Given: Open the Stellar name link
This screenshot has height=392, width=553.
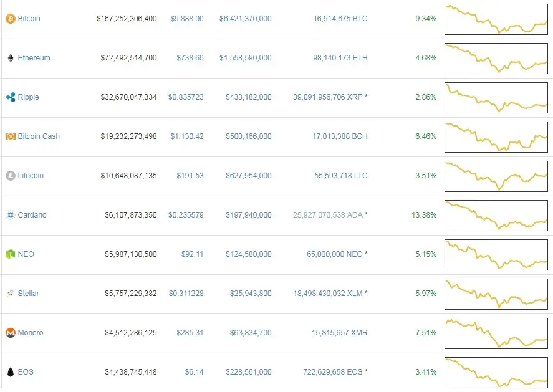Looking at the screenshot, I should [x=29, y=294].
